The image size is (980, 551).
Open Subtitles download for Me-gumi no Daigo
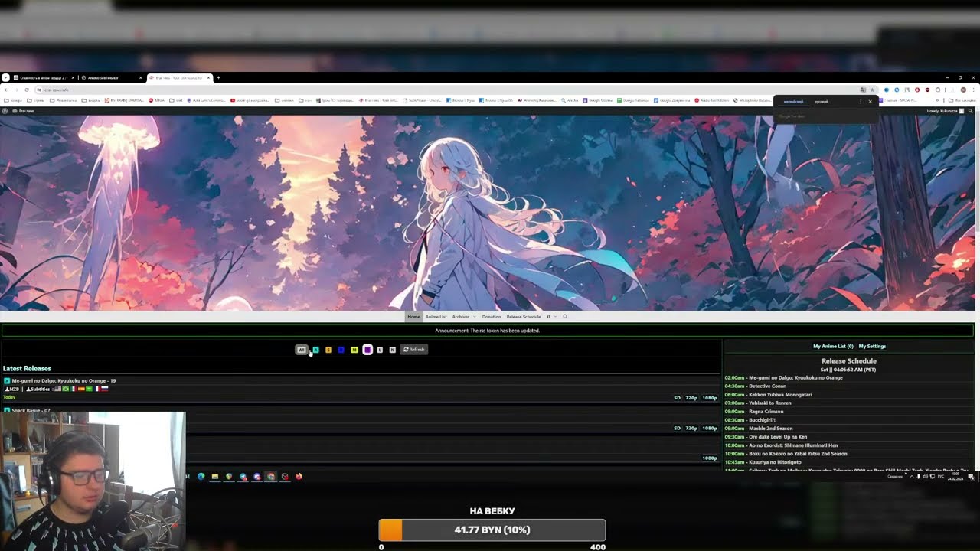click(38, 390)
